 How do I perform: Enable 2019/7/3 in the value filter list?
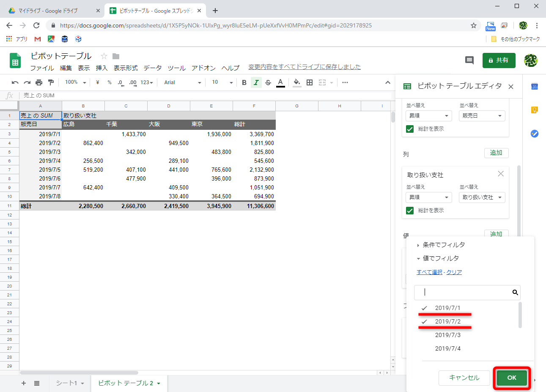point(448,334)
